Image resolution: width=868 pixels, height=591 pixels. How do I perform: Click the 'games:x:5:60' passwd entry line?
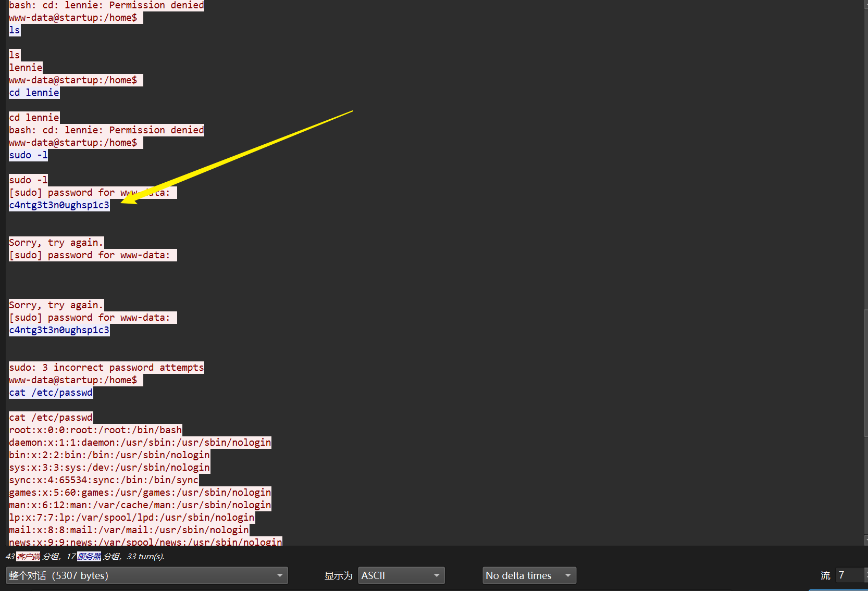tap(140, 493)
